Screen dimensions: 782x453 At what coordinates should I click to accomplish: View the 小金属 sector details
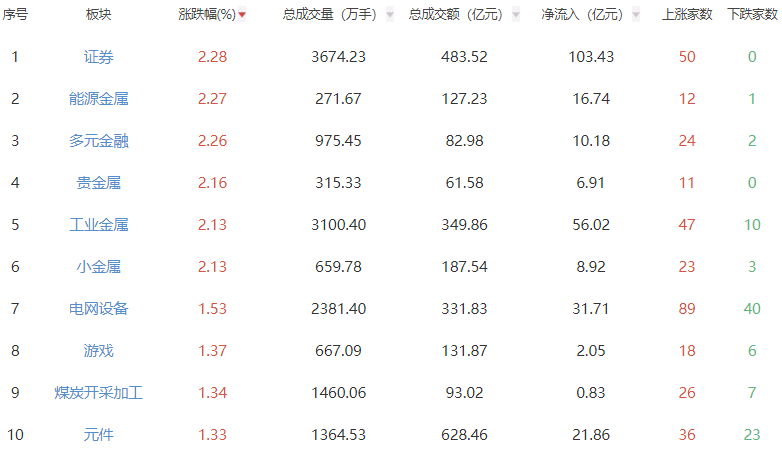[99, 267]
